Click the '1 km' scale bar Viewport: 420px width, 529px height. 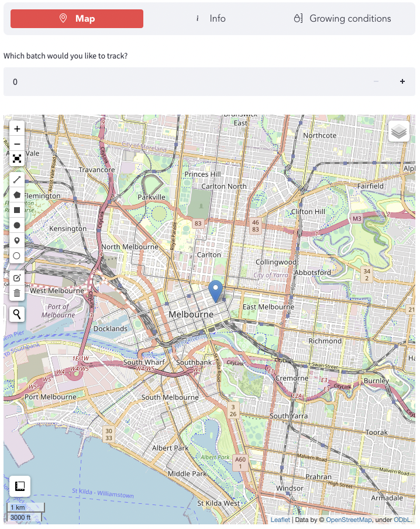[26, 508]
